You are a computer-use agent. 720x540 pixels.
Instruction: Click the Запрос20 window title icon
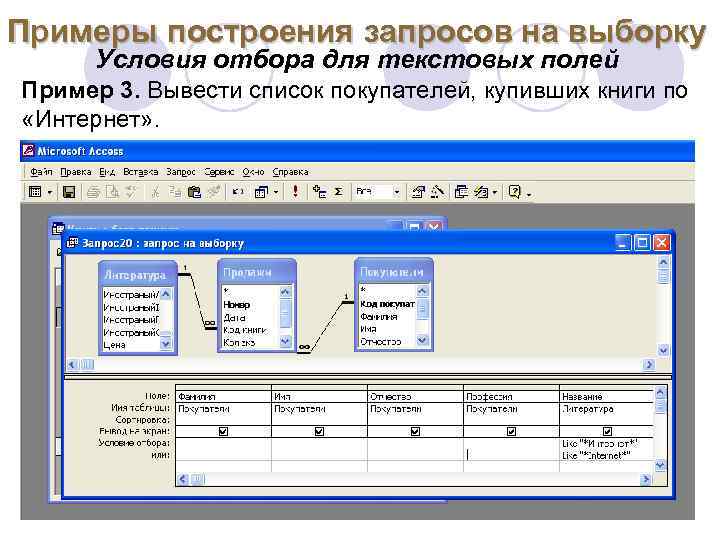(72, 242)
